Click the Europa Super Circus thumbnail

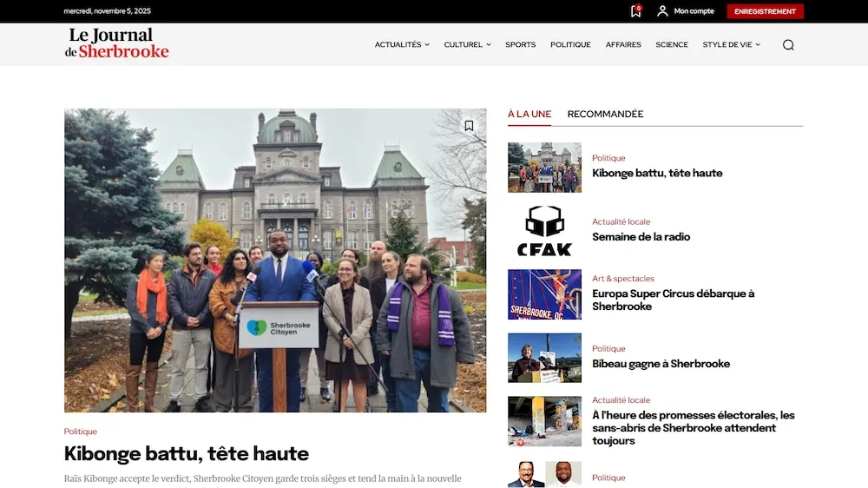[544, 294]
